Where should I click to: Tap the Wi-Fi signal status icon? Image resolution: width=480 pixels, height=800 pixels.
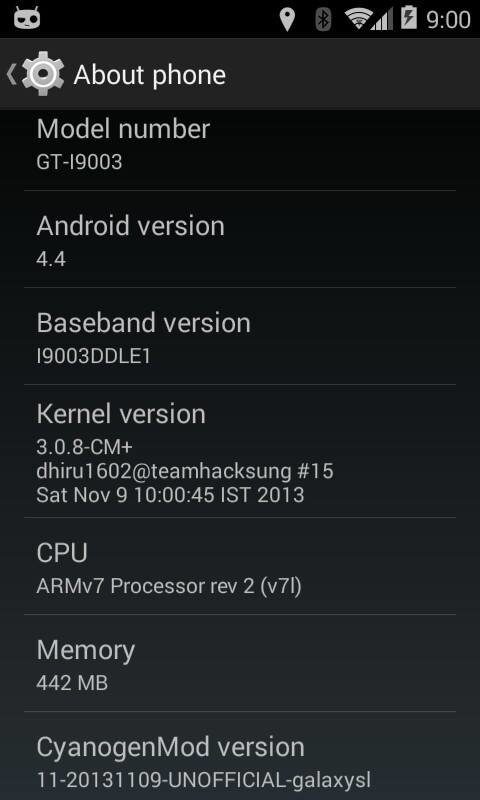click(x=358, y=19)
